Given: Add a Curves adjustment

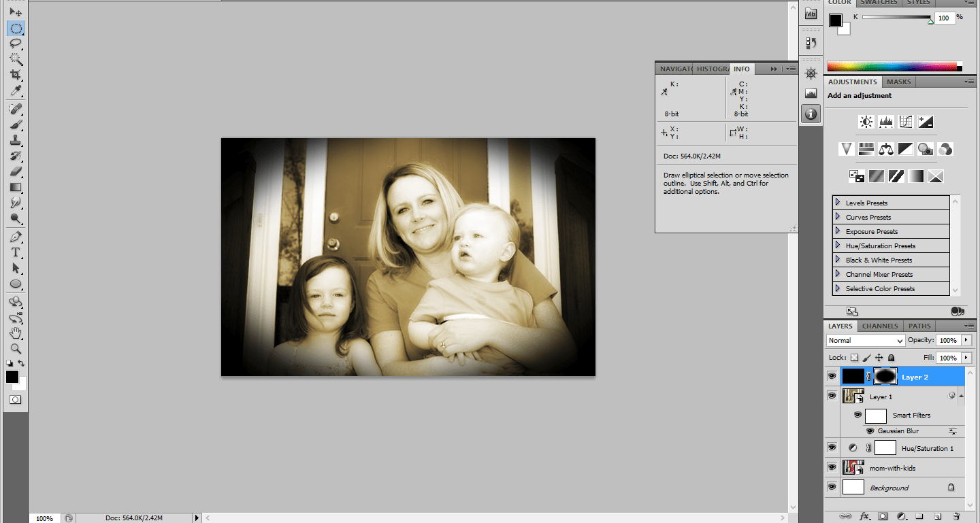Looking at the screenshot, I should pos(906,122).
